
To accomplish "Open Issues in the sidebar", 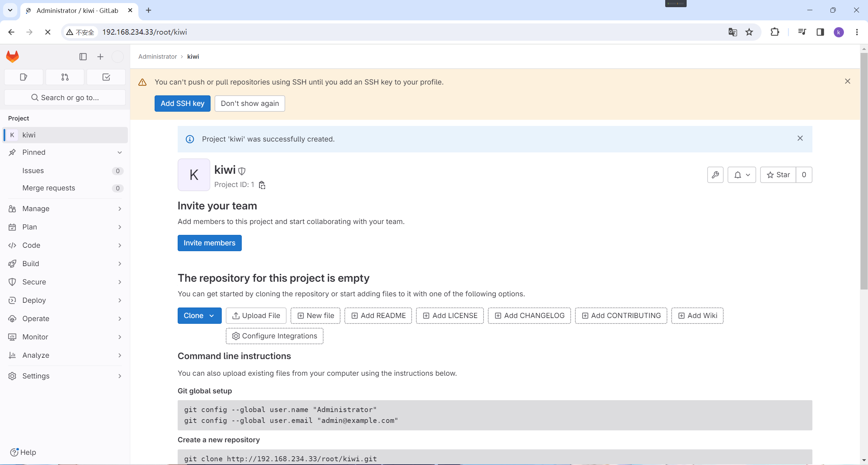I will click(x=33, y=171).
